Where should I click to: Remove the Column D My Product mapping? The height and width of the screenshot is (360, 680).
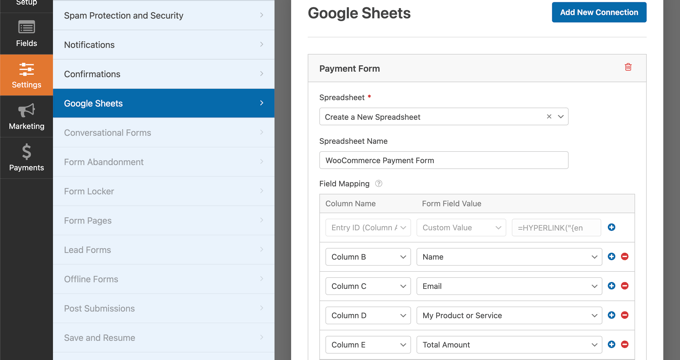[x=624, y=315]
